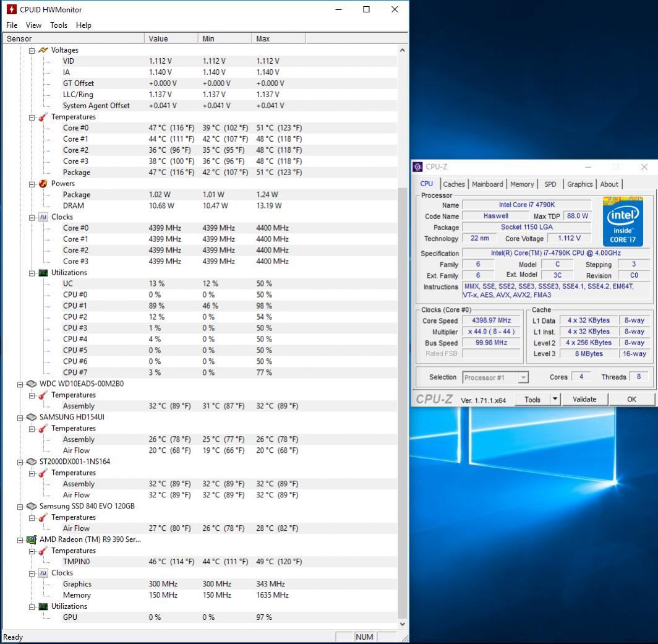Click the ST2000DX001 drive icon
Screen dimensions: 658x644
coord(32,462)
